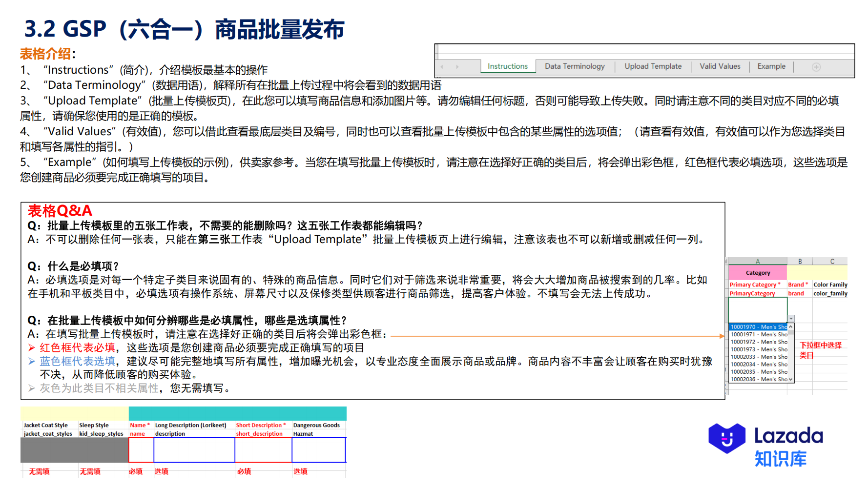Click the red-bordered Name input cell
868x488 pixels.
point(141,450)
